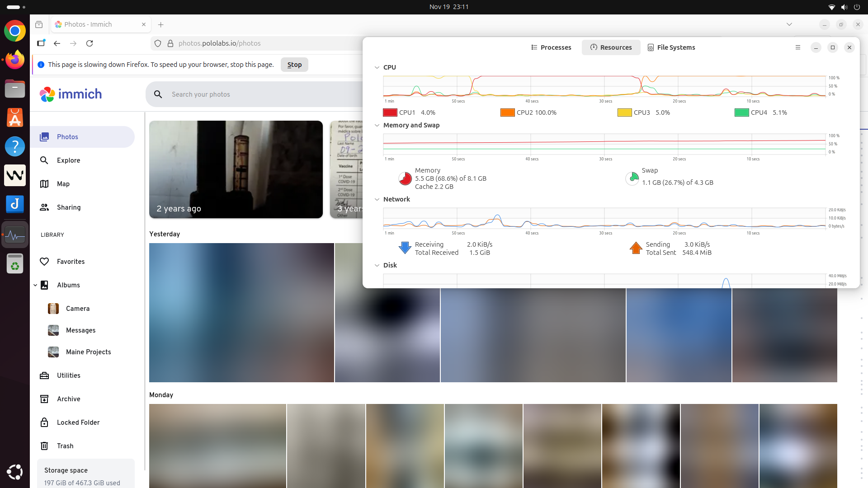Go to Sharing section

[69, 207]
